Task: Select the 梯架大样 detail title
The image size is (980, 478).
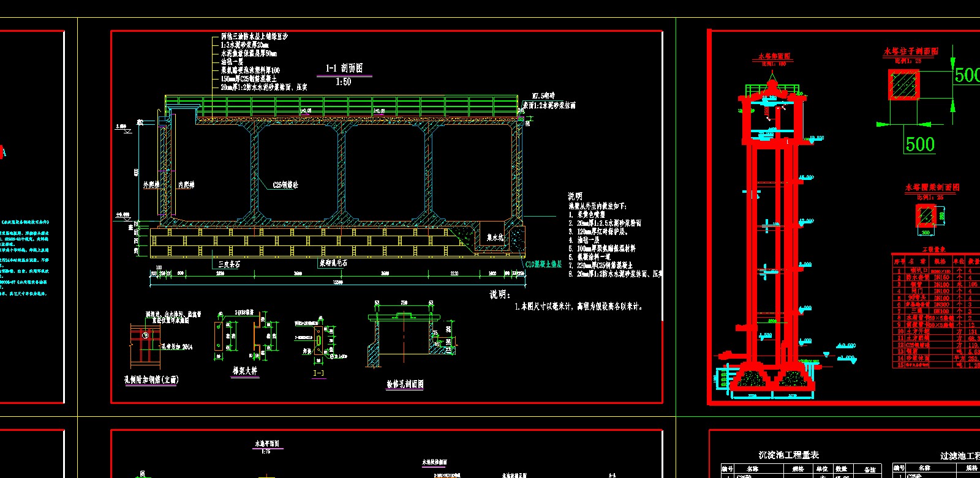Action: tap(245, 371)
